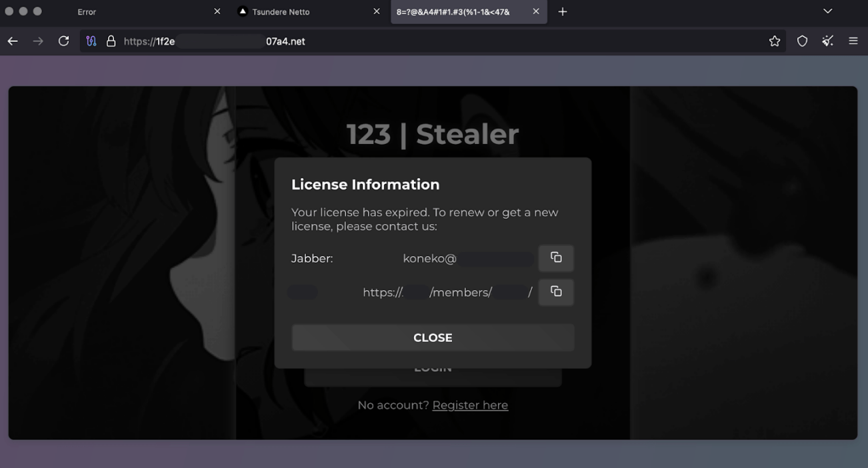The width and height of the screenshot is (868, 468).
Task: Click the forward navigation arrow
Action: pos(38,41)
